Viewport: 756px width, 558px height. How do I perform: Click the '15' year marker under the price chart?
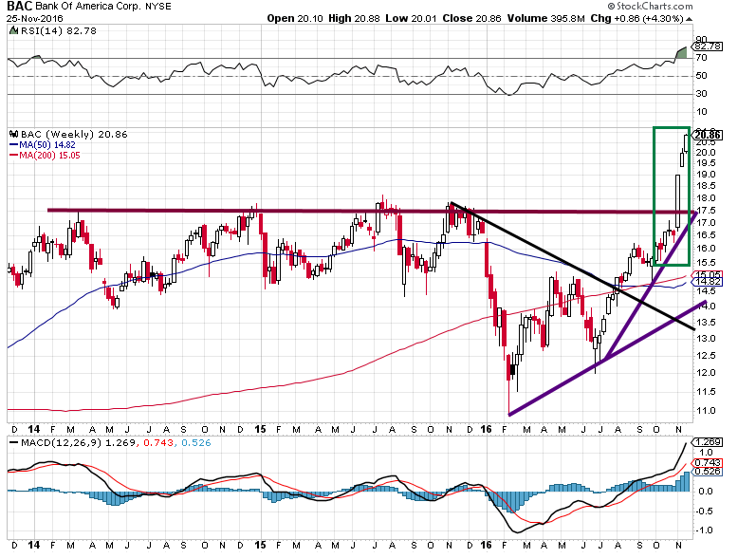click(260, 429)
